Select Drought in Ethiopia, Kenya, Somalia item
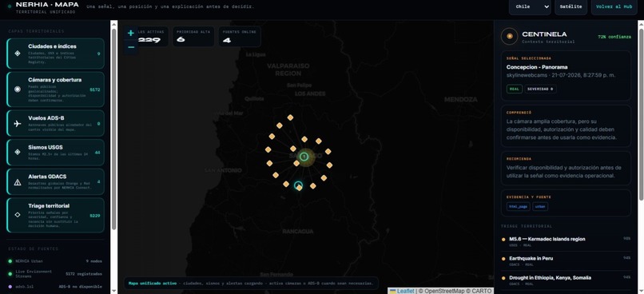The image size is (644, 294). [566, 280]
